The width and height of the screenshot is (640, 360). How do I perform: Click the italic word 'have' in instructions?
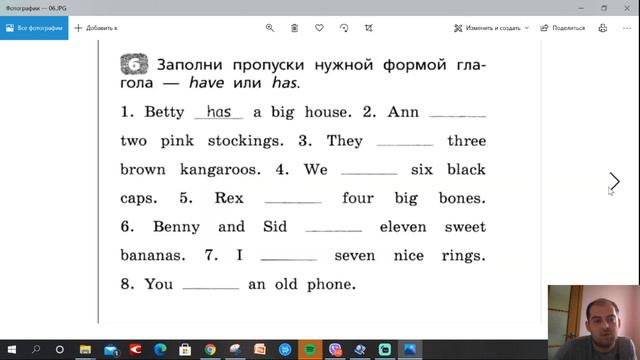206,83
